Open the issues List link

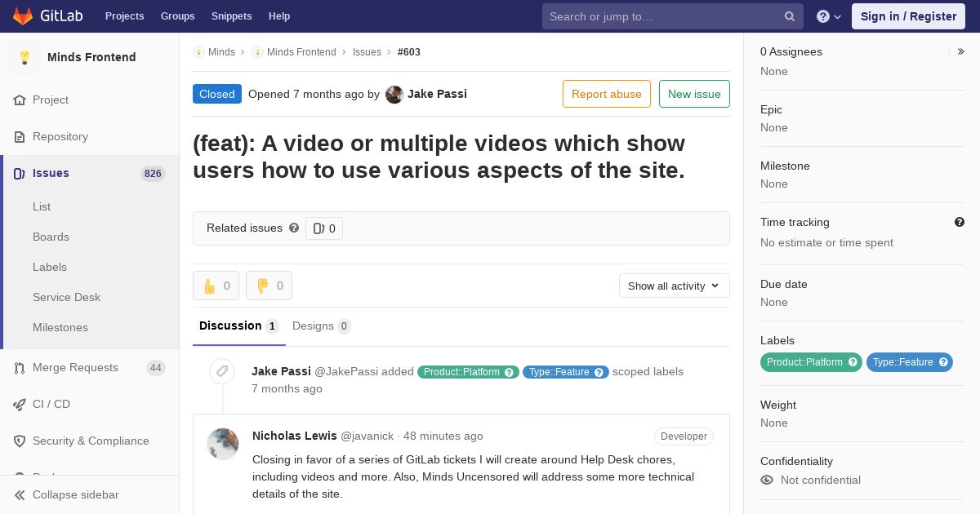click(42, 206)
